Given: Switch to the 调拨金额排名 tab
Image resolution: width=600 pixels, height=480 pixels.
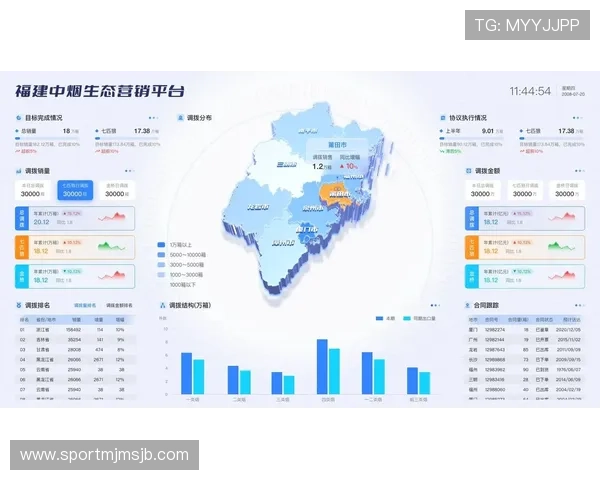Looking at the screenshot, I should coord(119,305).
